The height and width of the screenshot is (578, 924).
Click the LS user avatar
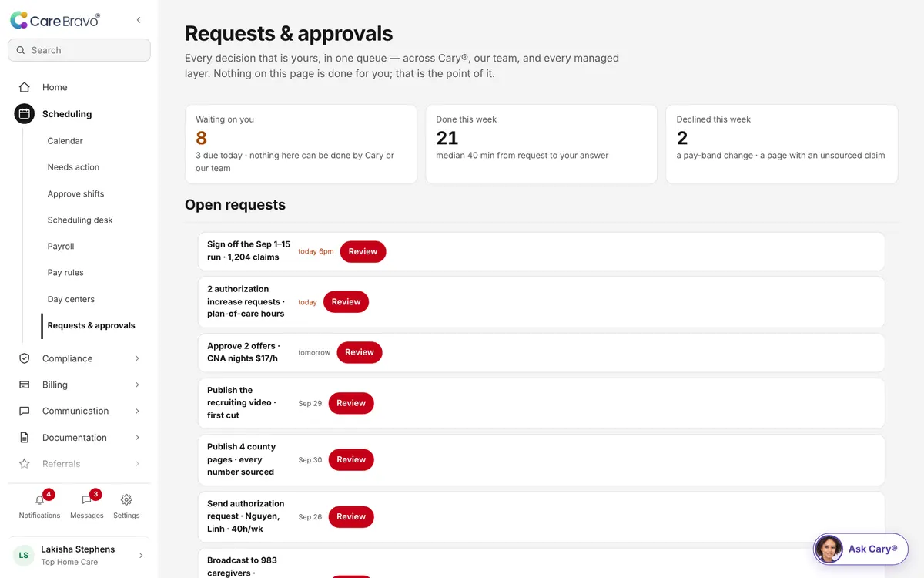coord(24,555)
